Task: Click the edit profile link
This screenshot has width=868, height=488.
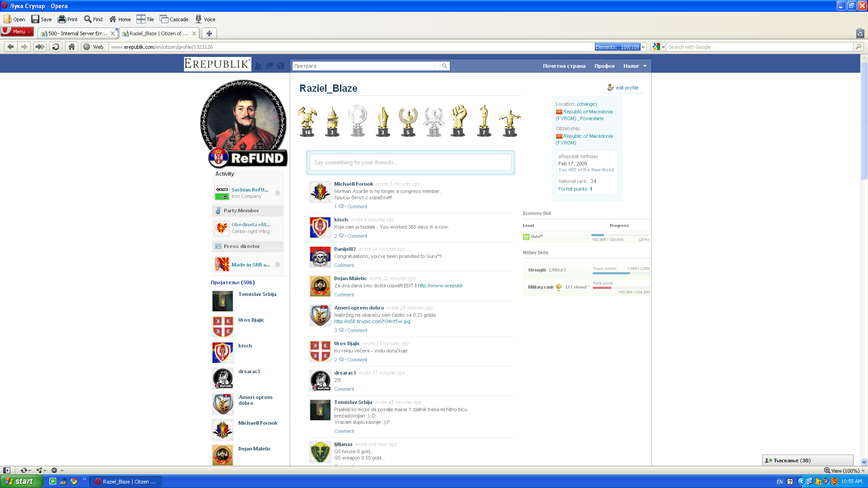Action: (627, 88)
